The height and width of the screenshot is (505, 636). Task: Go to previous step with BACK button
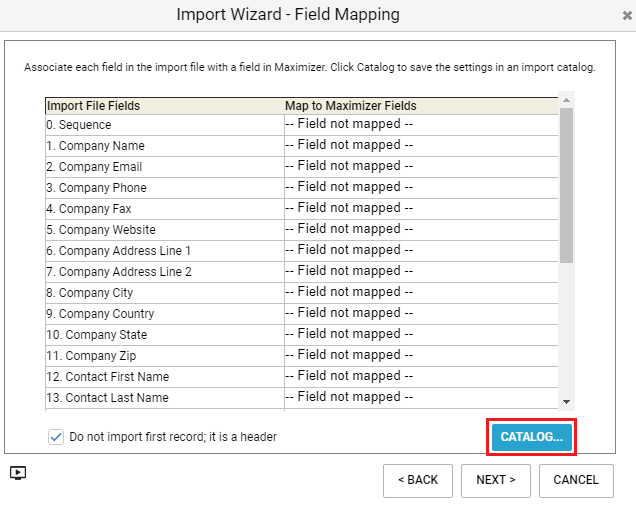pyautogui.click(x=418, y=480)
